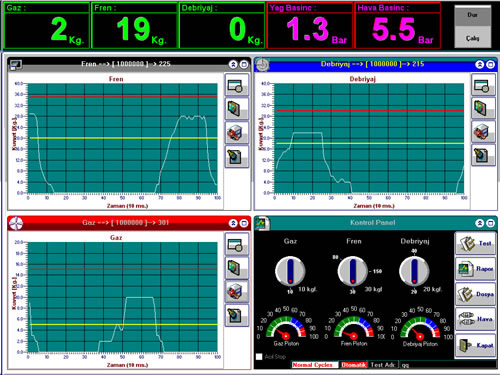Click the paint bucket icon beside Gaz chart

tap(237, 315)
